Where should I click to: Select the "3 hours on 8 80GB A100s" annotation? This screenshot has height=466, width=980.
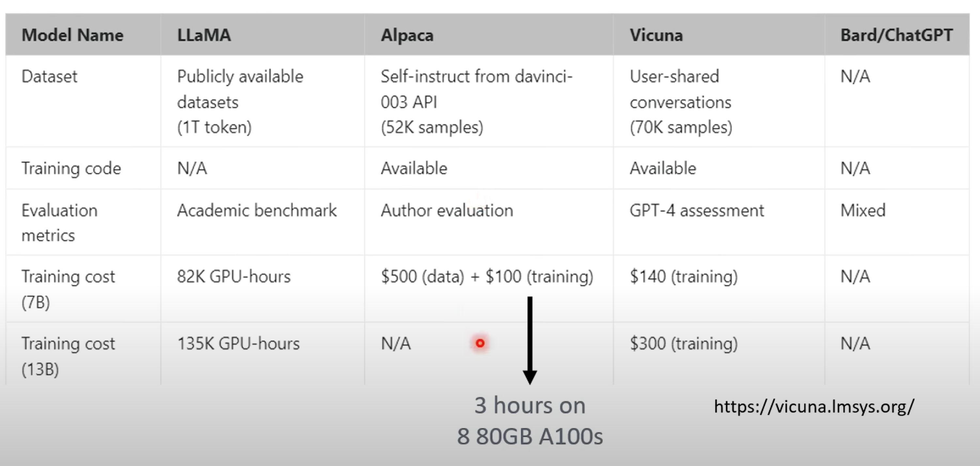(530, 420)
